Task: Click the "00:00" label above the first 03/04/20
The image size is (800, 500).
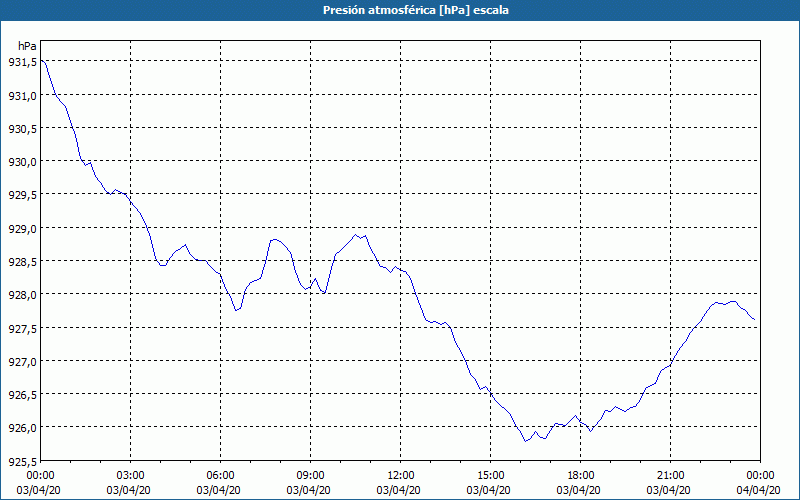Action: point(41,476)
